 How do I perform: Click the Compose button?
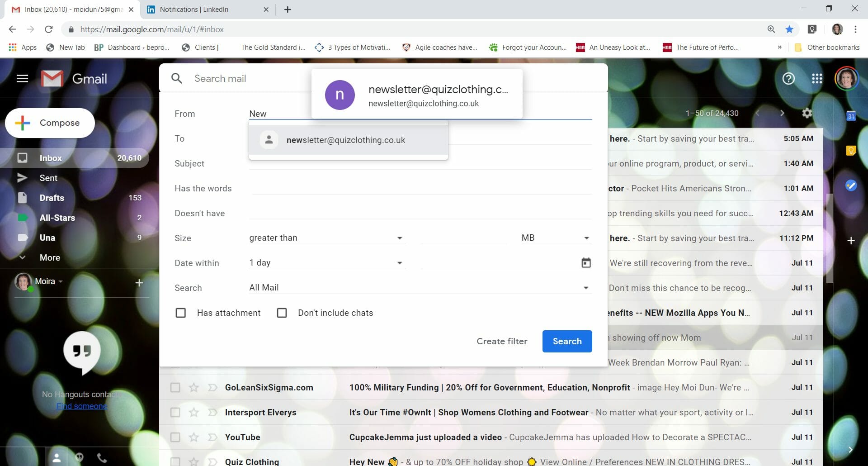point(50,123)
